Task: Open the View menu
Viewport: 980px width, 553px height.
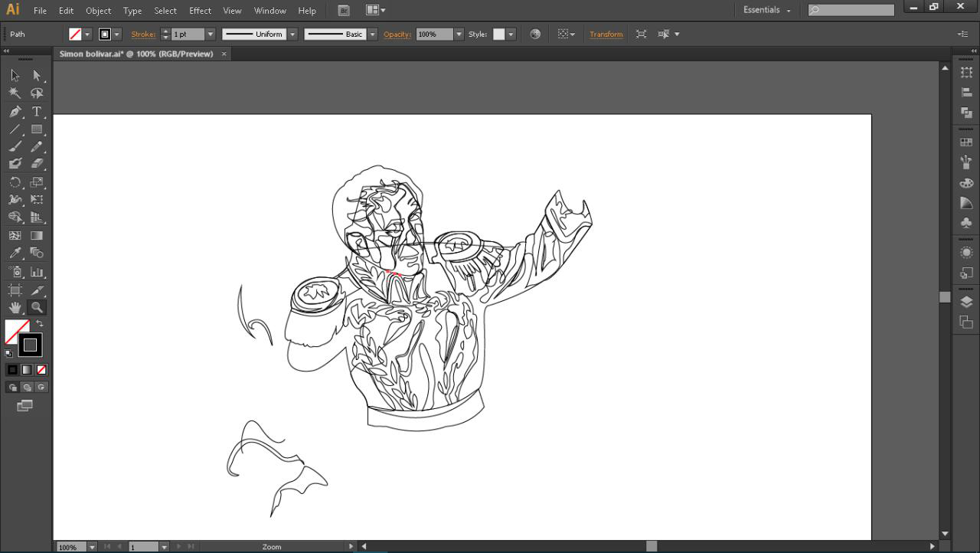Action: click(x=232, y=11)
